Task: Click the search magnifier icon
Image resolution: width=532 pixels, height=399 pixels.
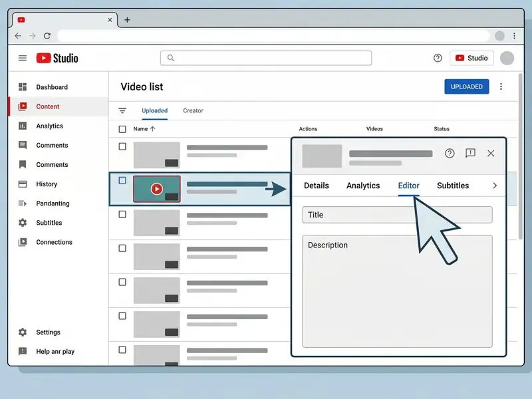Action: (x=171, y=58)
